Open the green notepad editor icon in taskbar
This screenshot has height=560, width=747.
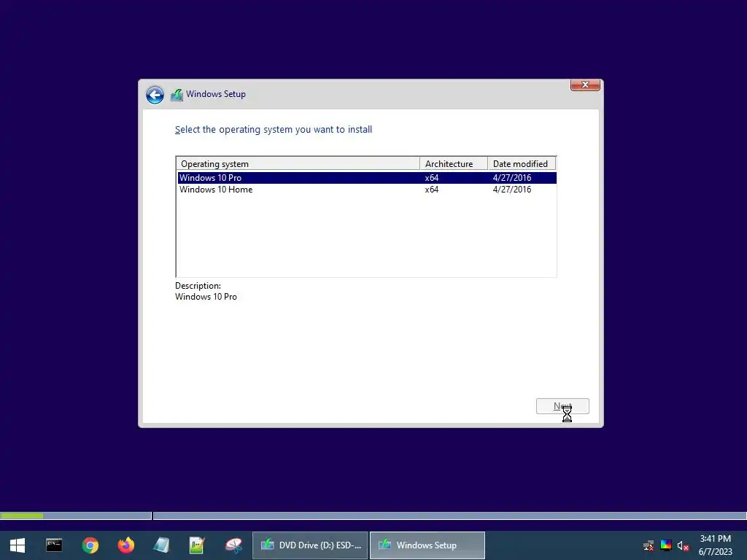(x=197, y=545)
